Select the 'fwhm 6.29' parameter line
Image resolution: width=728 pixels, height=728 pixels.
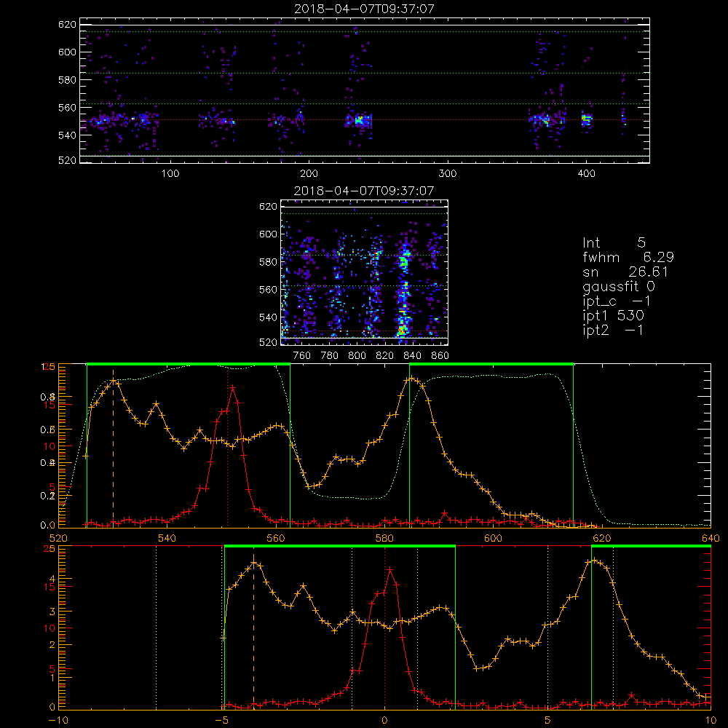pos(628,257)
